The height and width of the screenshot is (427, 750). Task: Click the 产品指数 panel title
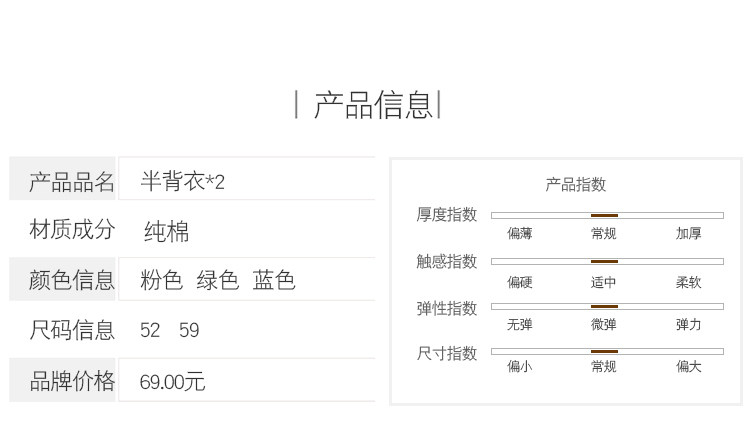click(x=575, y=185)
